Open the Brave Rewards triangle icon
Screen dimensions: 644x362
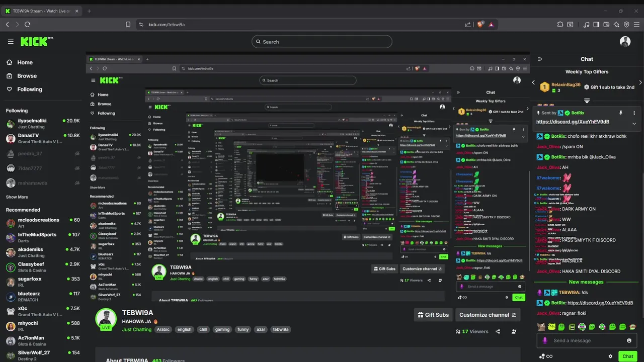491,24
